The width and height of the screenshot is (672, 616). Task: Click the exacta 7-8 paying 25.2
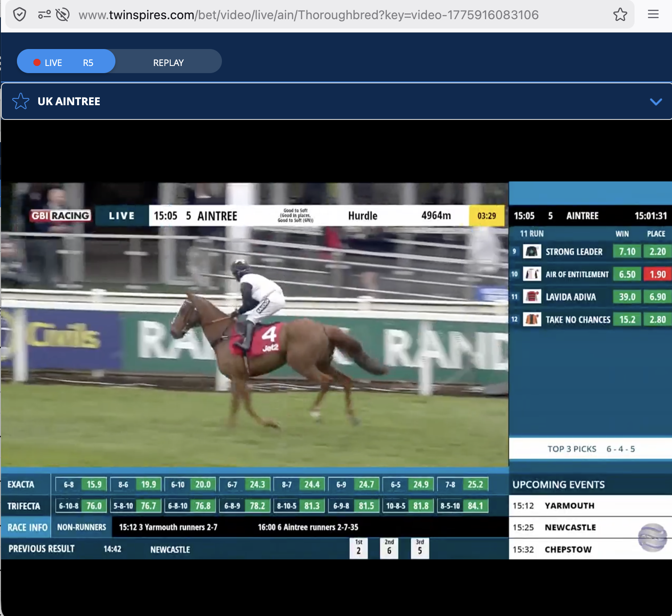[463, 485]
